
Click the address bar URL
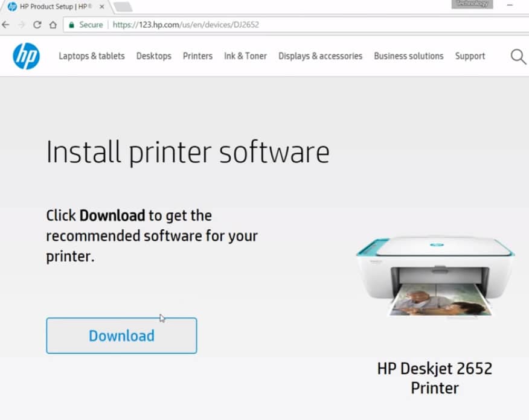(186, 25)
